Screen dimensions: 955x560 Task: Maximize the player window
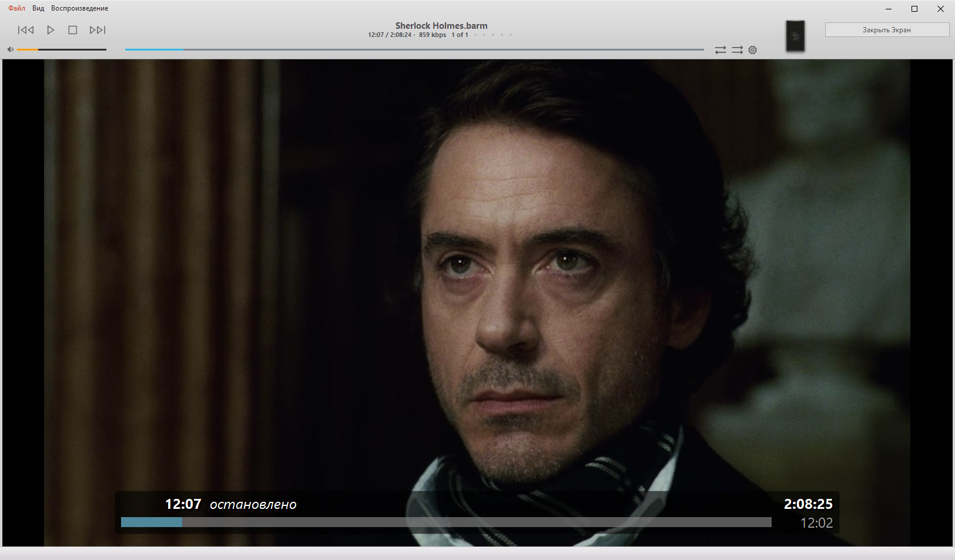914,9
